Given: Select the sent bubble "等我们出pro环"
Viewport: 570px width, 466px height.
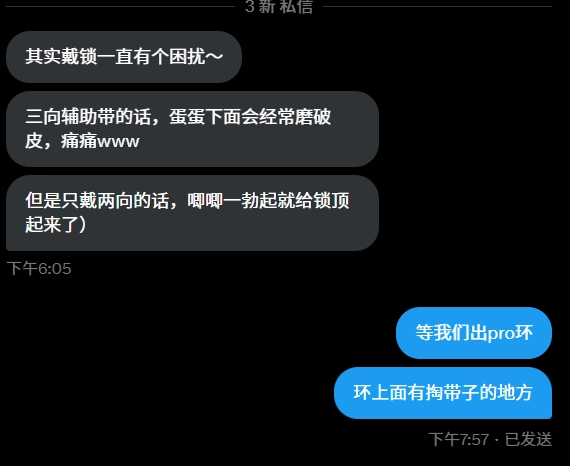Looking at the screenshot, I should 474,333.
